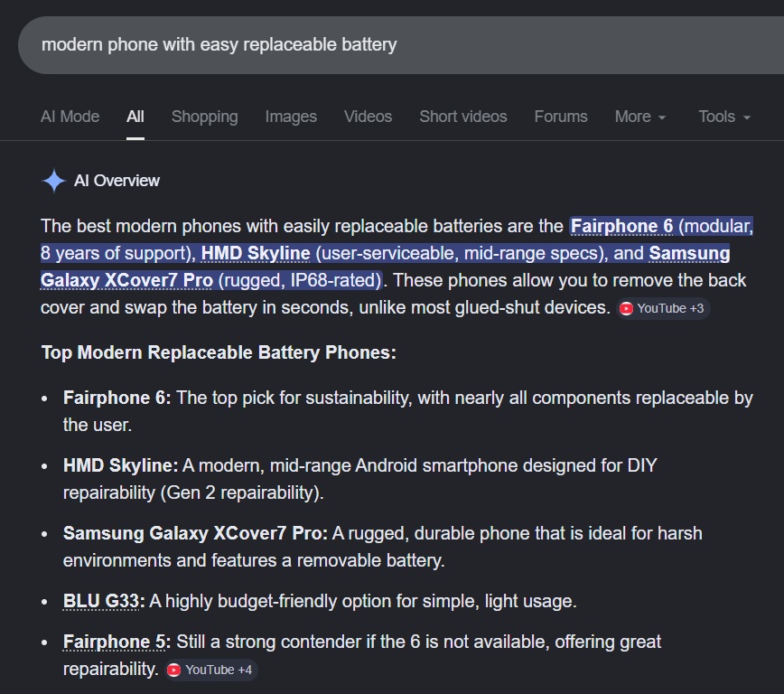Open the YouTube +4 source chip
Image resolution: width=784 pixels, height=694 pixels.
(211, 670)
